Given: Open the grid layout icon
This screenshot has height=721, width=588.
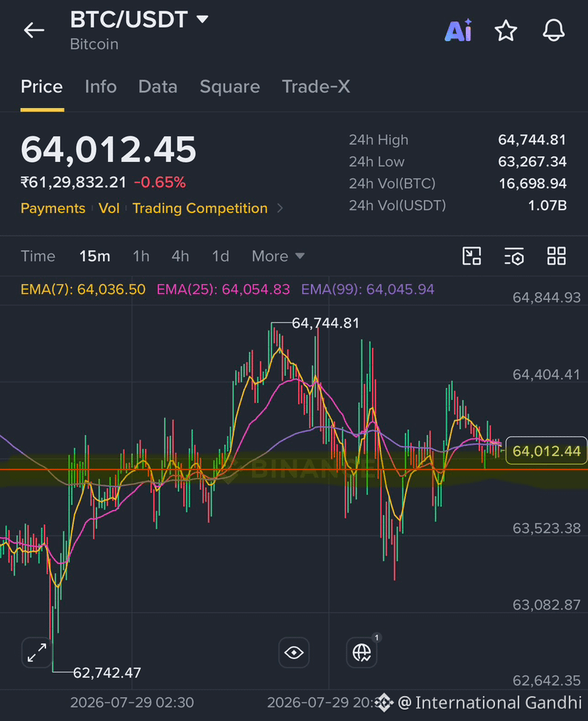Looking at the screenshot, I should (556, 256).
